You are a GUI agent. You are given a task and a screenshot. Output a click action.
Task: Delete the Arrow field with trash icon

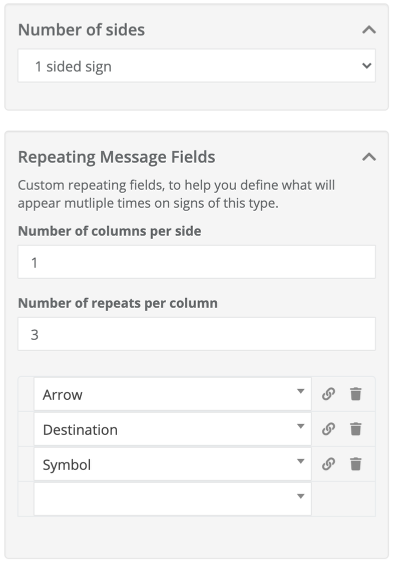click(356, 394)
